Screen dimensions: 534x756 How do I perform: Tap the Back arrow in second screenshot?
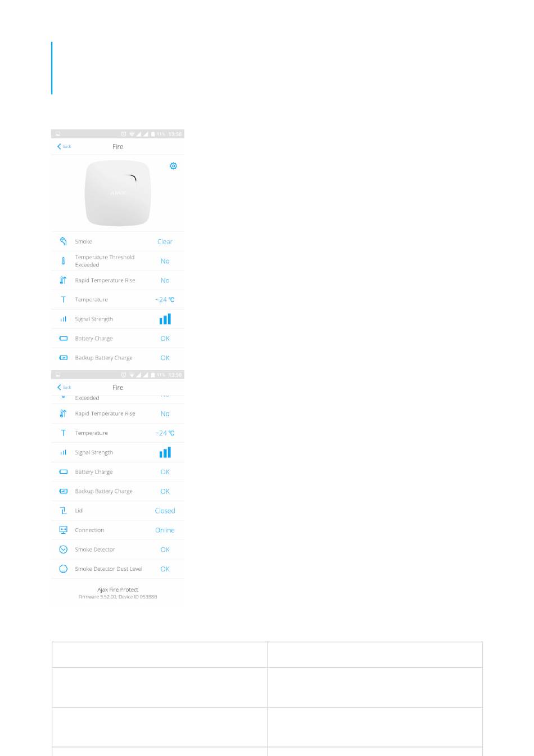tap(64, 387)
